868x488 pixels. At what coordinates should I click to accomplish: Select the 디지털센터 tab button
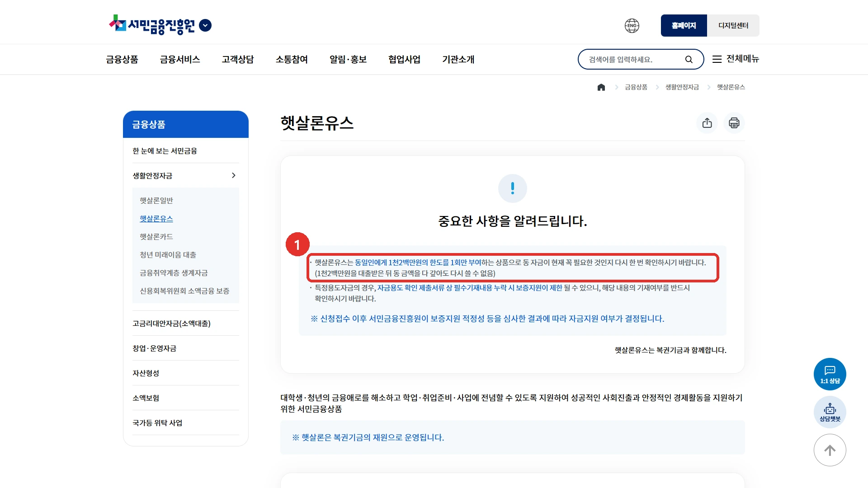(x=733, y=26)
